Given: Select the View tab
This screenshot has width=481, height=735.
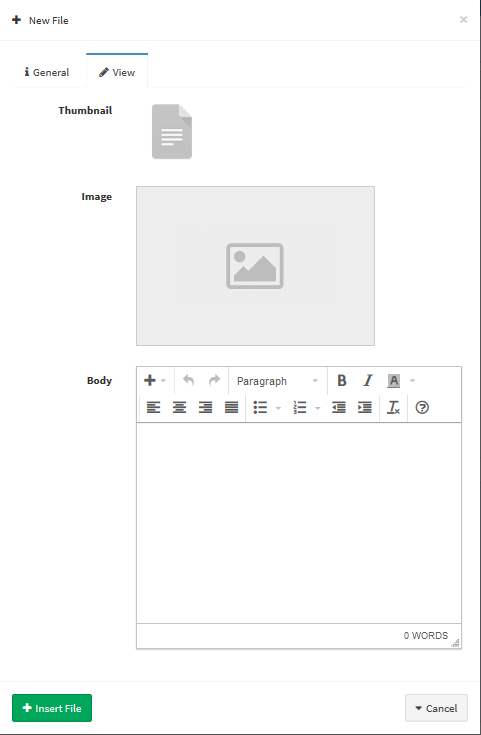Looking at the screenshot, I should pyautogui.click(x=117, y=72).
